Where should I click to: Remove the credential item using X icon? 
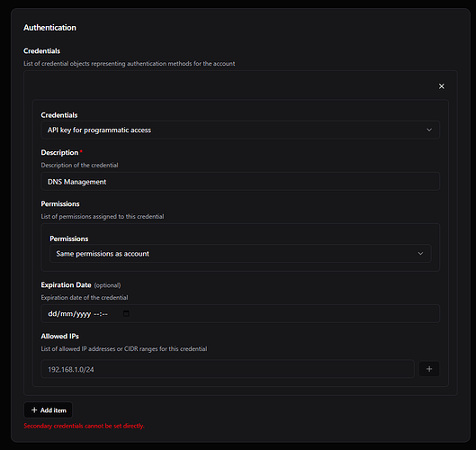click(442, 86)
